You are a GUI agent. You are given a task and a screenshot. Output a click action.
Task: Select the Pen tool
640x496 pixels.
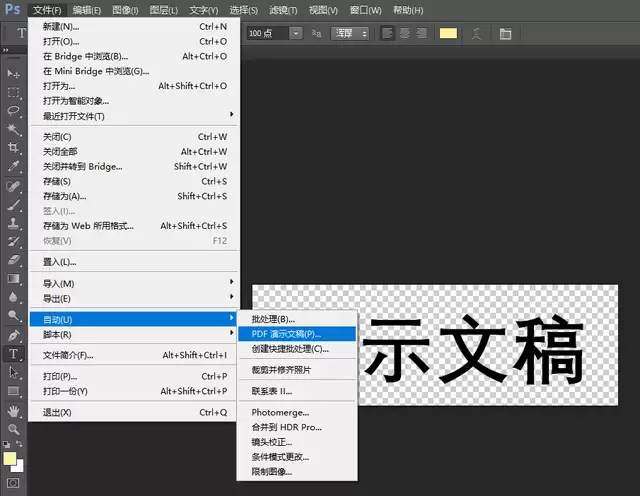pos(14,335)
